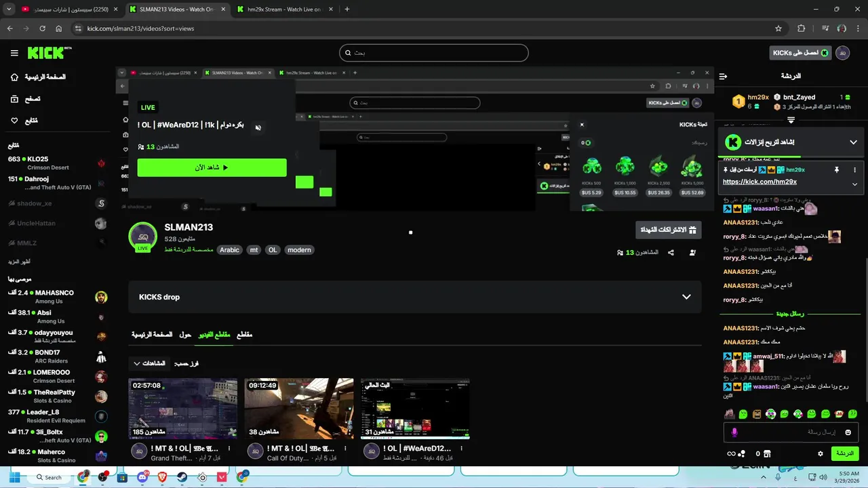
Task: Open chat settings gear icon
Action: click(x=821, y=454)
